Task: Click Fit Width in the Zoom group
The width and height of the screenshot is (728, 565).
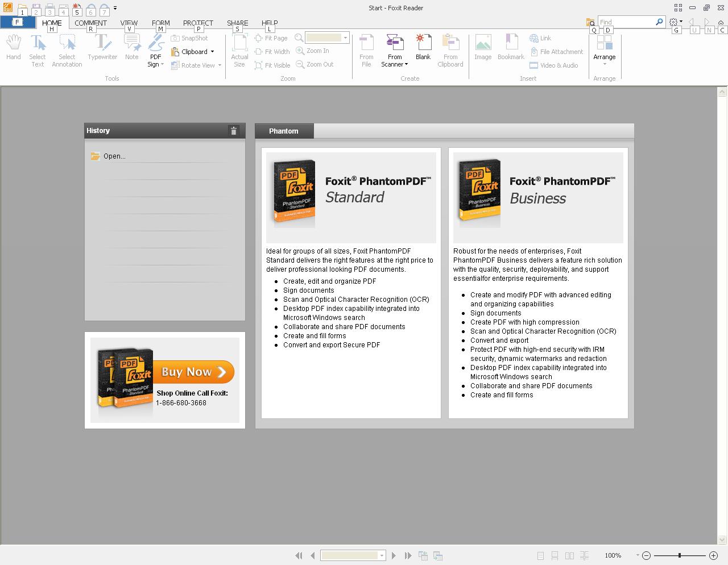Action: click(272, 52)
